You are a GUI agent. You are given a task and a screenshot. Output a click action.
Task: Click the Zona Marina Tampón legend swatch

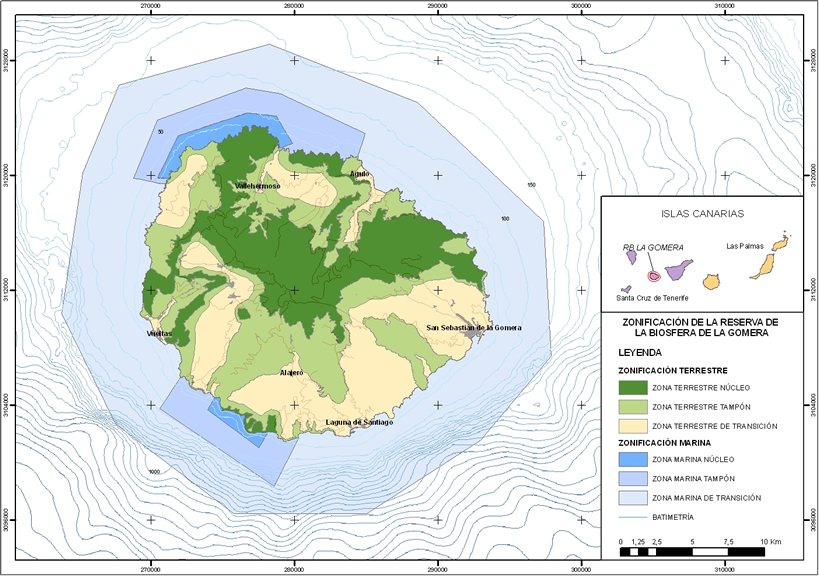pyautogui.click(x=631, y=477)
